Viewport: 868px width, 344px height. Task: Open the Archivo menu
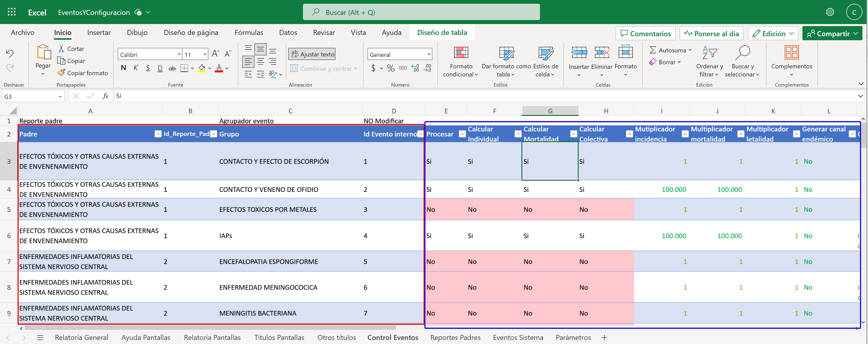tap(23, 33)
